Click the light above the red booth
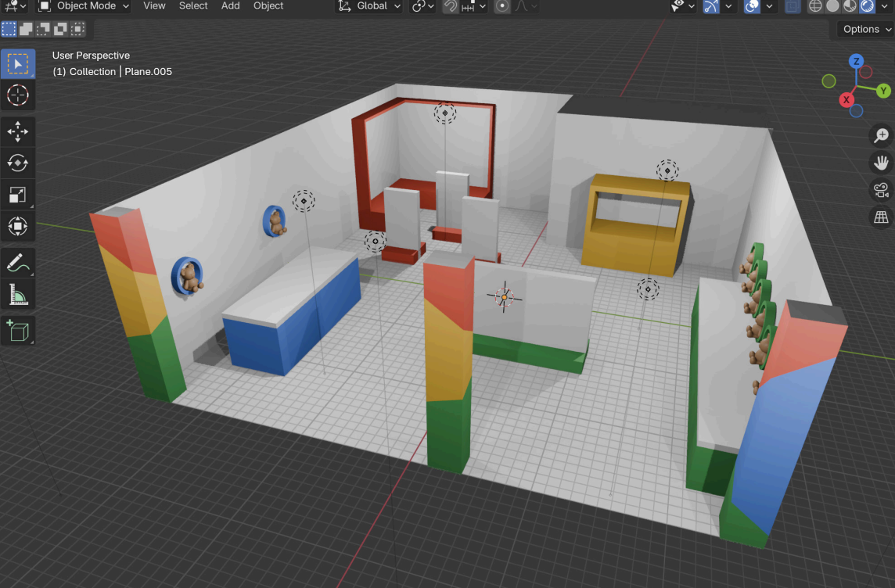895x588 pixels. point(444,113)
